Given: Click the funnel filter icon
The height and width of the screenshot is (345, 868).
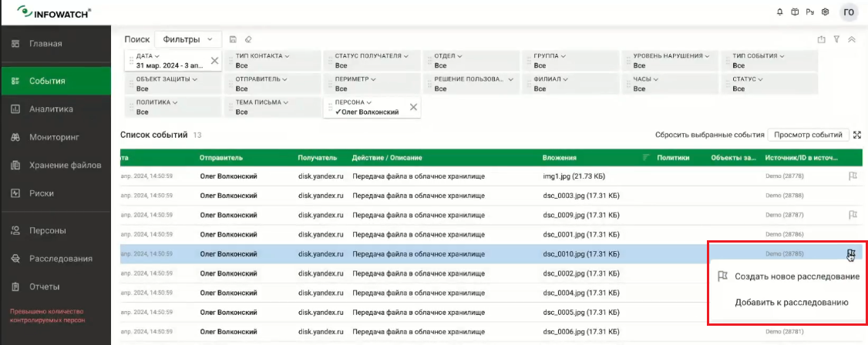Looking at the screenshot, I should 836,39.
